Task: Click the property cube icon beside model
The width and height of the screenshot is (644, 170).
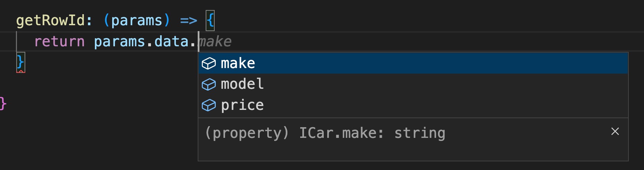Action: point(209,84)
